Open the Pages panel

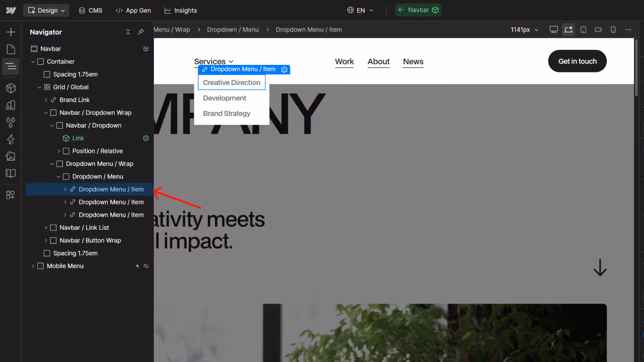(x=10, y=49)
